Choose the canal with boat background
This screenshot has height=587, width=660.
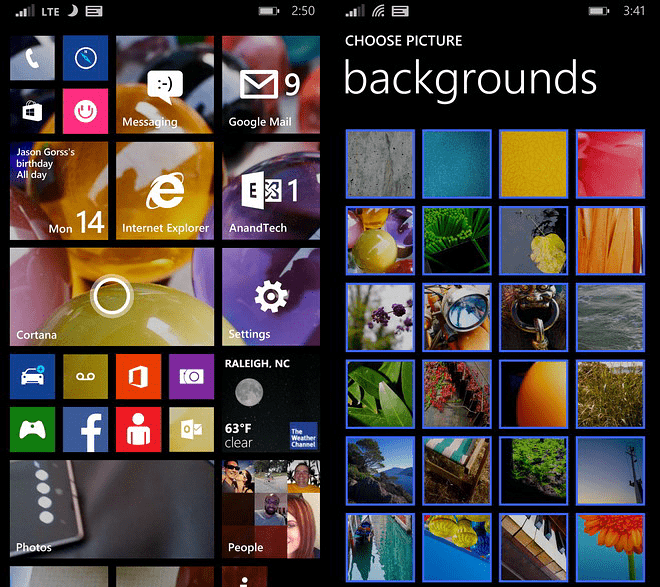[x=380, y=547]
